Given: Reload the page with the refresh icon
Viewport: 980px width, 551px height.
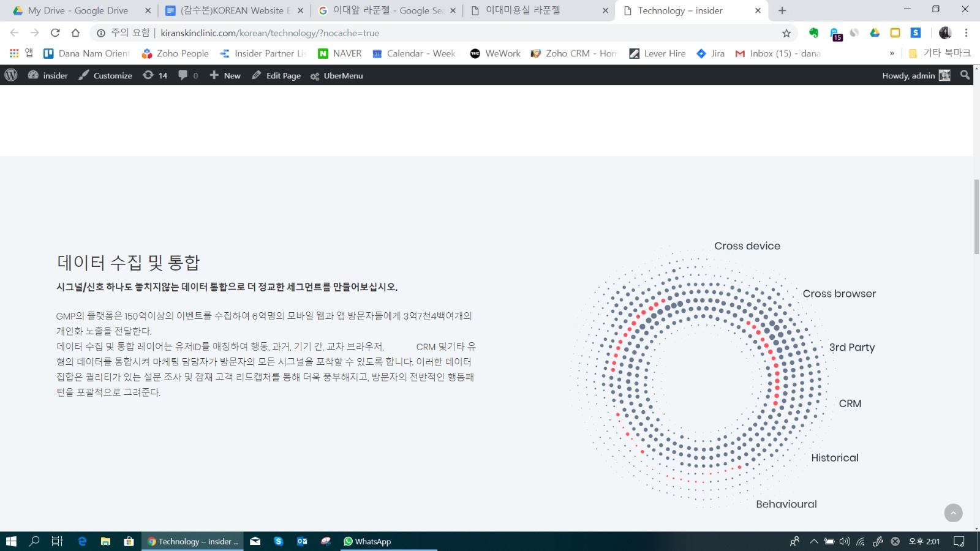Looking at the screenshot, I should tap(55, 33).
